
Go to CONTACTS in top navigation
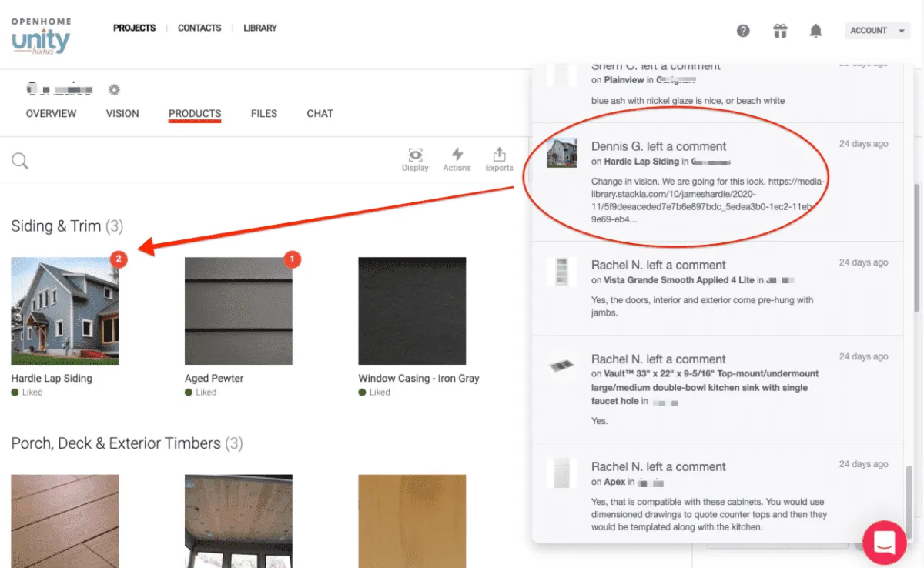click(199, 28)
